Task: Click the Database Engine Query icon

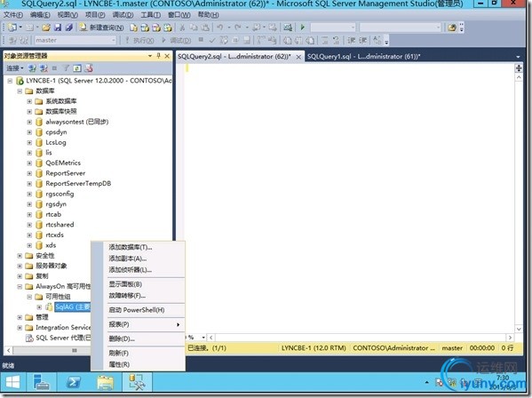Action: pyautogui.click(x=133, y=28)
